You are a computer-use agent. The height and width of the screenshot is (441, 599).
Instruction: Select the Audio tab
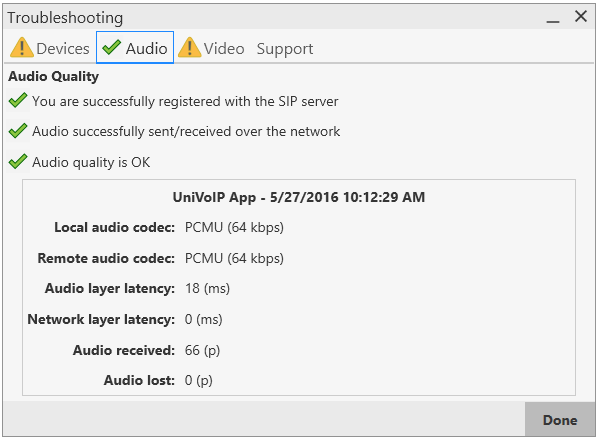click(x=135, y=47)
